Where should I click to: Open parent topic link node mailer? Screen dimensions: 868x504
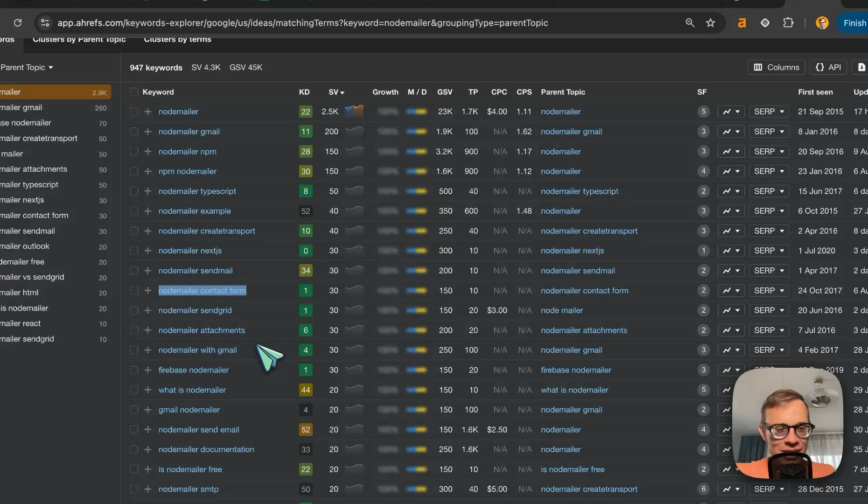[562, 310]
